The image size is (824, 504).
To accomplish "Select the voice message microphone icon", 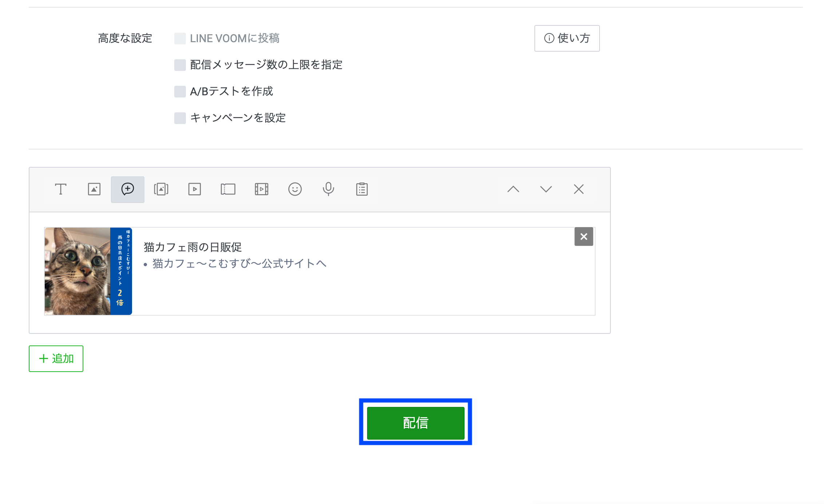I will (x=329, y=189).
